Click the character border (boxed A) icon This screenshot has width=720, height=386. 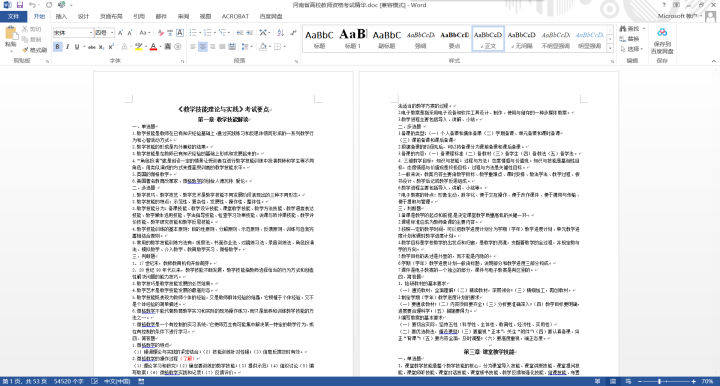[180, 33]
